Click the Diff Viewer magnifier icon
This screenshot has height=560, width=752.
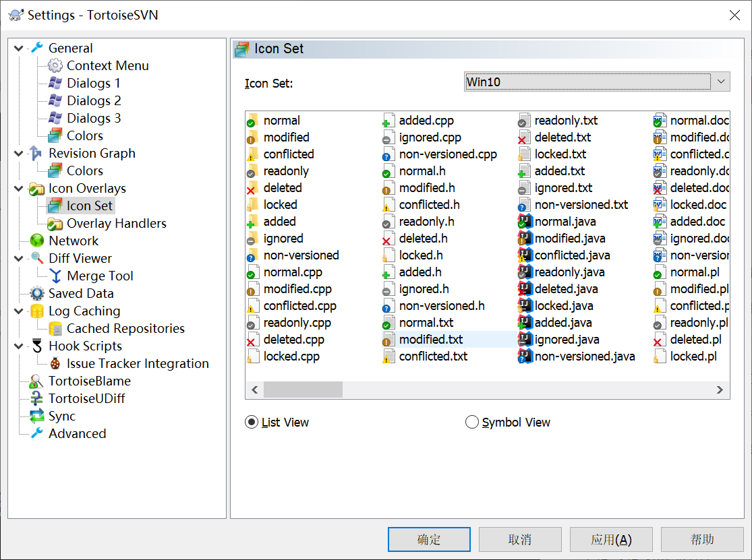coord(37,258)
